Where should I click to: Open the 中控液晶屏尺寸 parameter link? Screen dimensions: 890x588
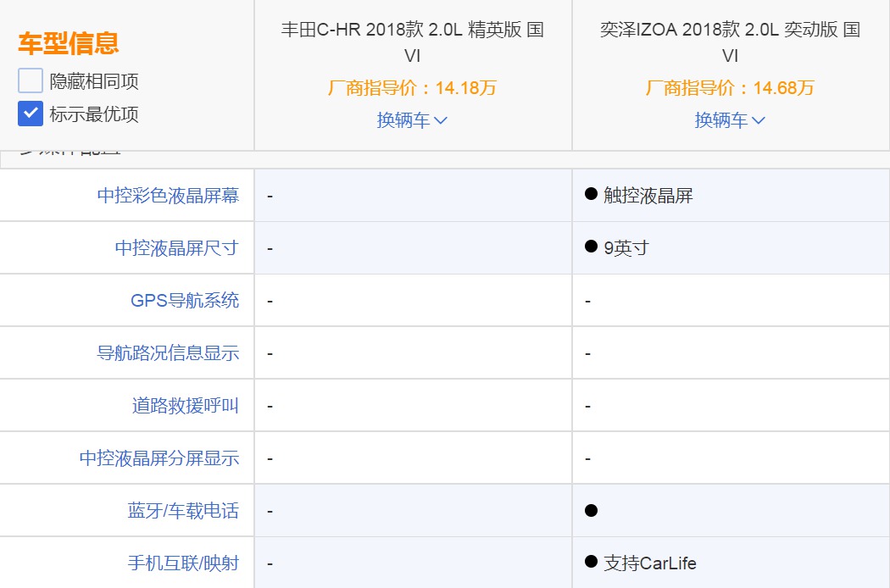pos(176,248)
